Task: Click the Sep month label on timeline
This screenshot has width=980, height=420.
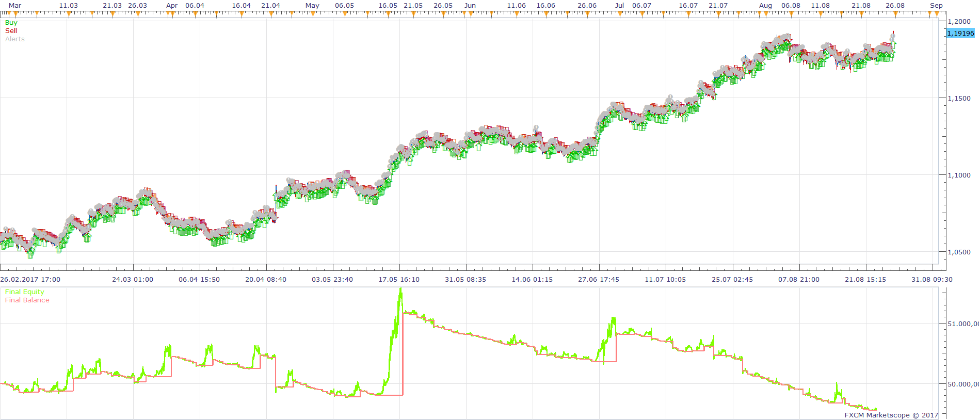Action: (x=936, y=5)
